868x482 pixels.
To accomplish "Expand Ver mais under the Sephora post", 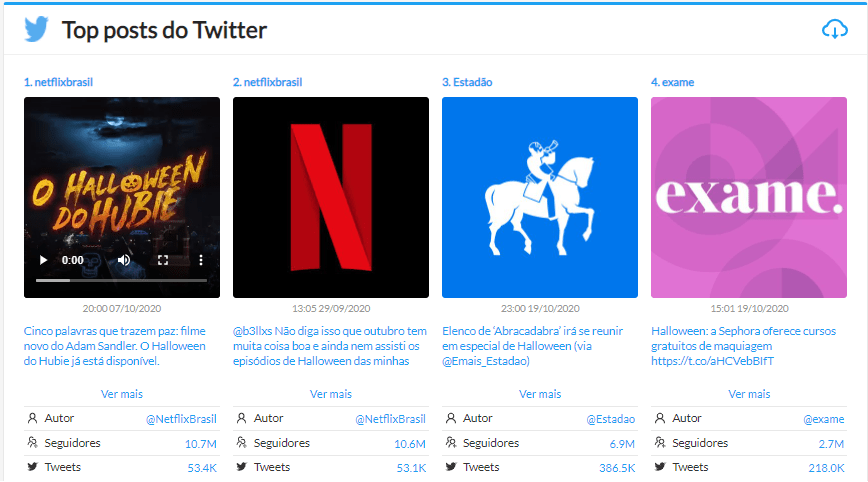I will click(x=748, y=394).
